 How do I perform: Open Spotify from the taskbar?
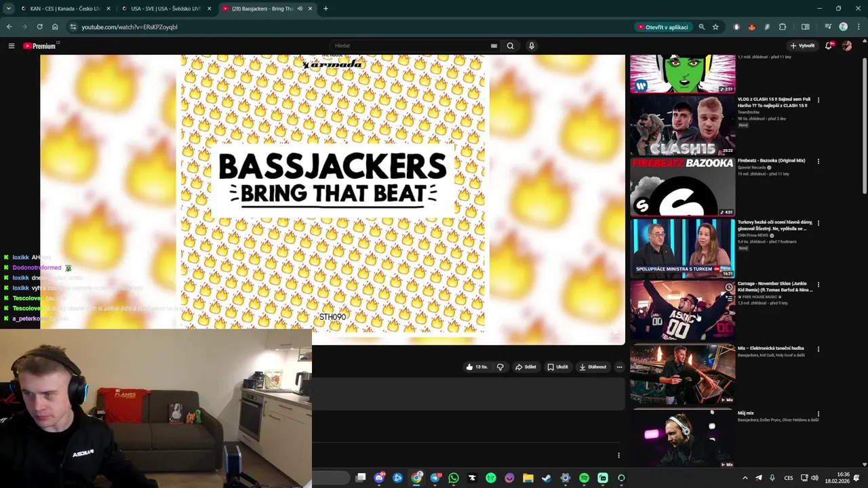click(x=584, y=478)
